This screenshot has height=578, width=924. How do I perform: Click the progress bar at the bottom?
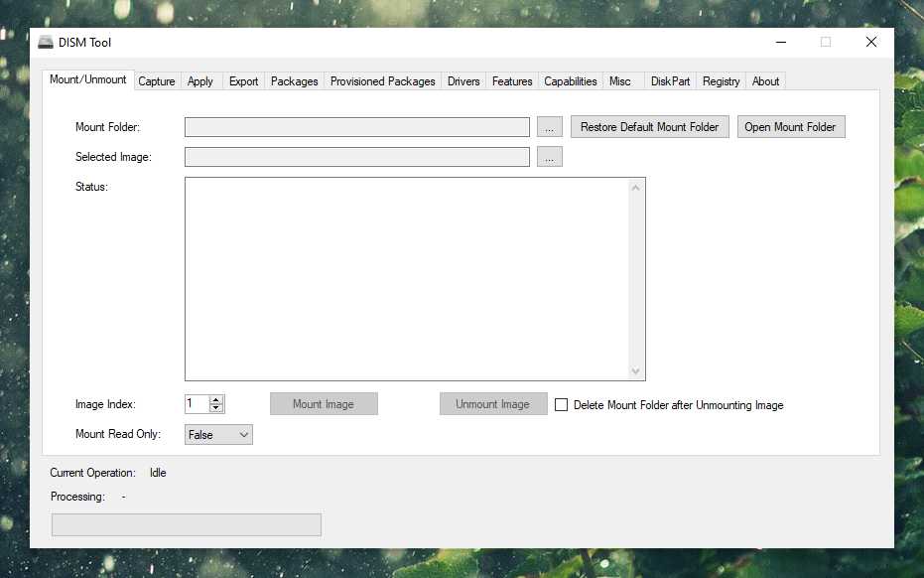(x=187, y=525)
